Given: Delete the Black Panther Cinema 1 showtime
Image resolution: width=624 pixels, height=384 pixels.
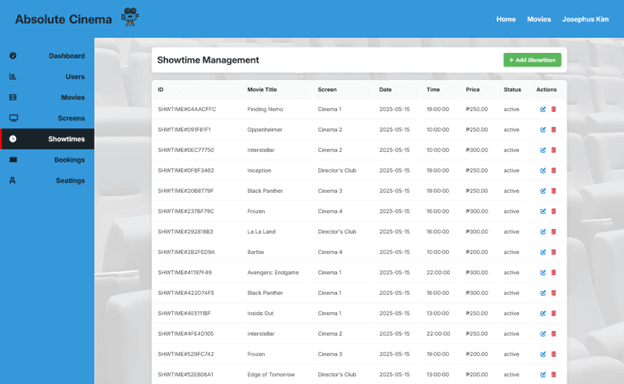Looking at the screenshot, I should 554,293.
